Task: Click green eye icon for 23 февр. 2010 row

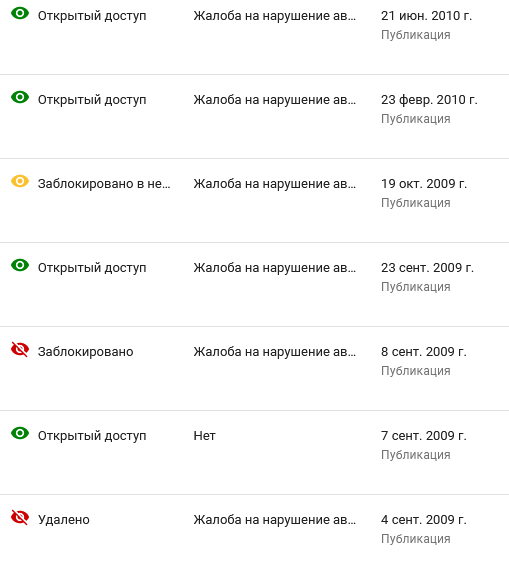Action: [20, 98]
